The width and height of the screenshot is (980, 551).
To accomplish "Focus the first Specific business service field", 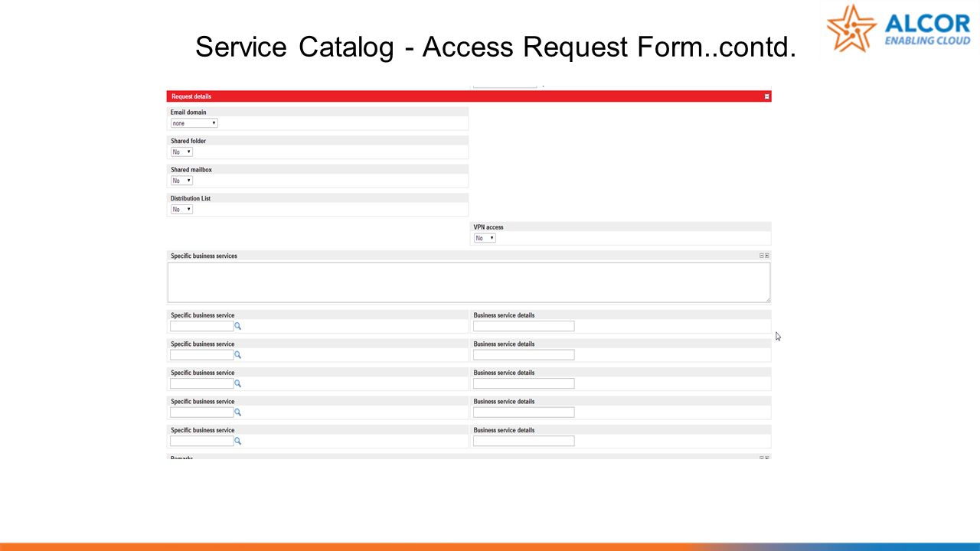I will pos(201,326).
